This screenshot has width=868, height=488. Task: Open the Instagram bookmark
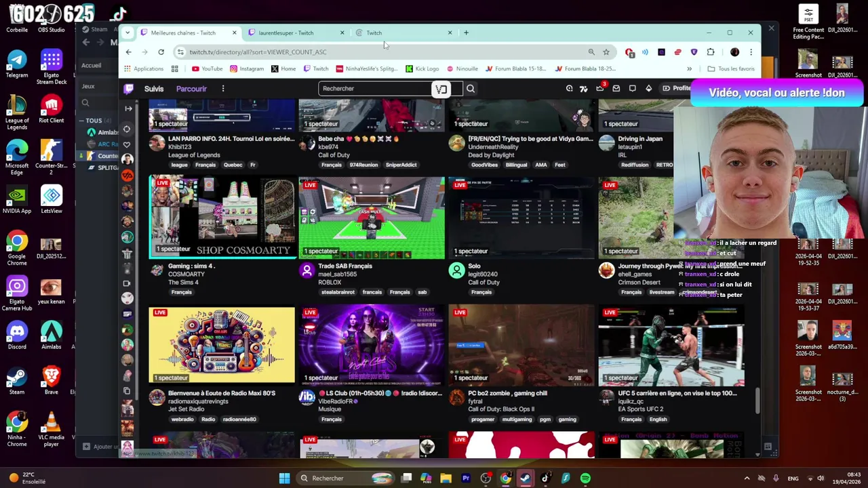click(247, 68)
